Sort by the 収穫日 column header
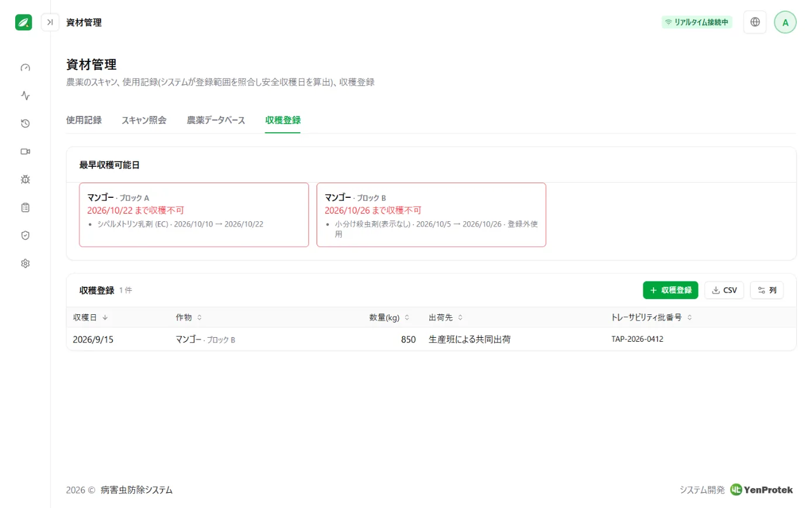 point(90,317)
